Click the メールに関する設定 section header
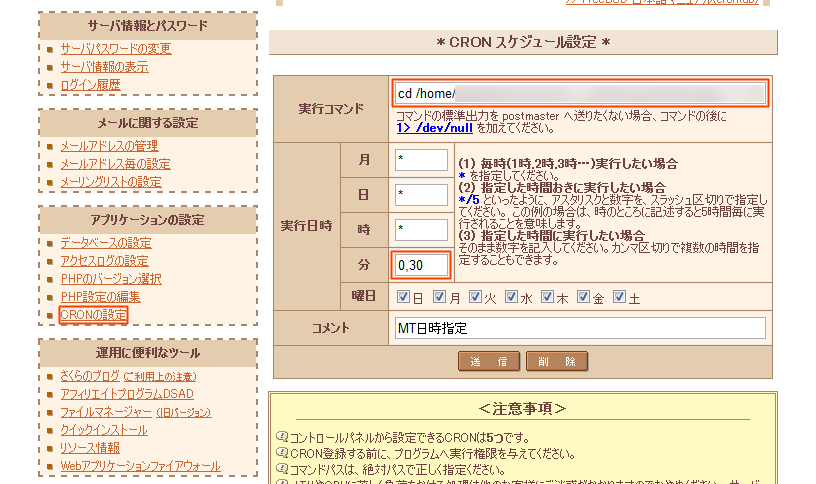 (x=148, y=123)
